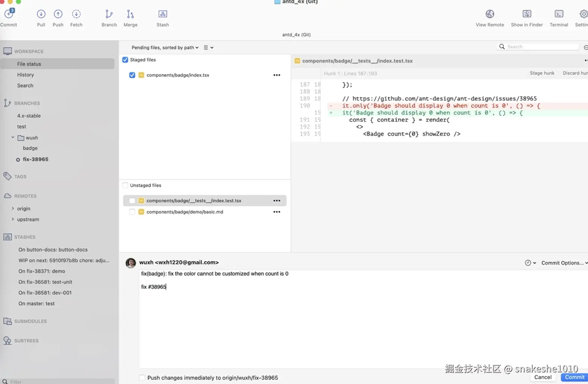Click the WORKSPACE monitor icon
The width and height of the screenshot is (588, 384).
(x=8, y=51)
